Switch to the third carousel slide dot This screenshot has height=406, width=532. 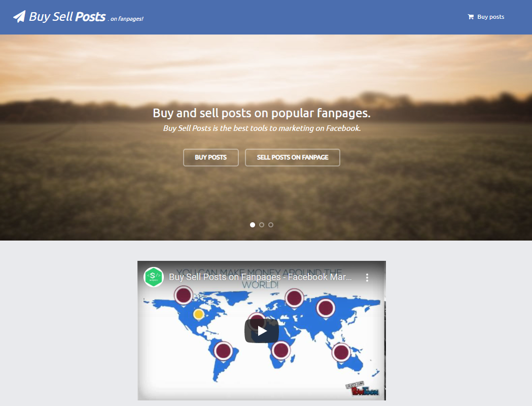[x=271, y=225]
